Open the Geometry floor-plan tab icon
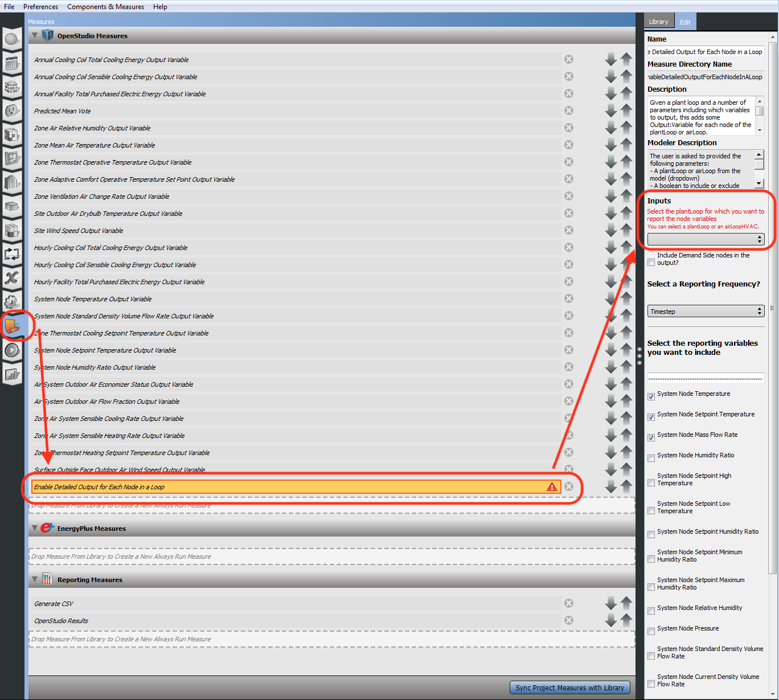Screen dimensions: 779x700 (12, 158)
